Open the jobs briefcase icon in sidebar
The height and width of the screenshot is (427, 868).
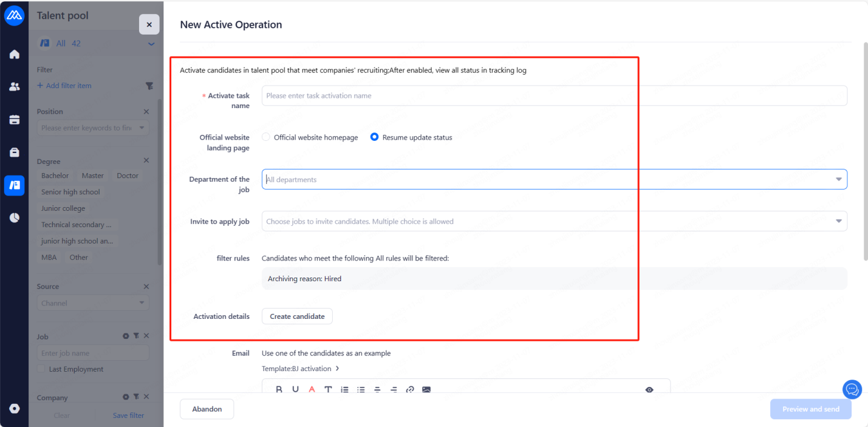pos(15,152)
